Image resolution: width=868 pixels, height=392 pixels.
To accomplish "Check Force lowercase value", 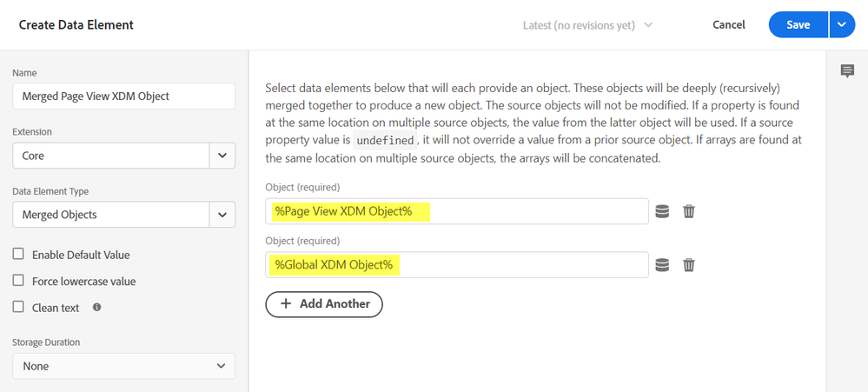I will pyautogui.click(x=18, y=281).
